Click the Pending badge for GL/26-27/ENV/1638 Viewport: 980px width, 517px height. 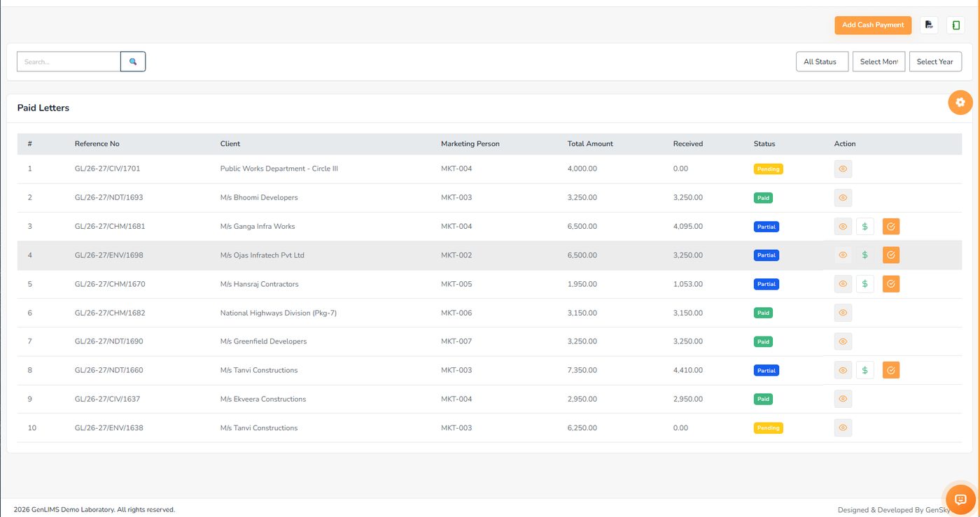click(x=768, y=428)
